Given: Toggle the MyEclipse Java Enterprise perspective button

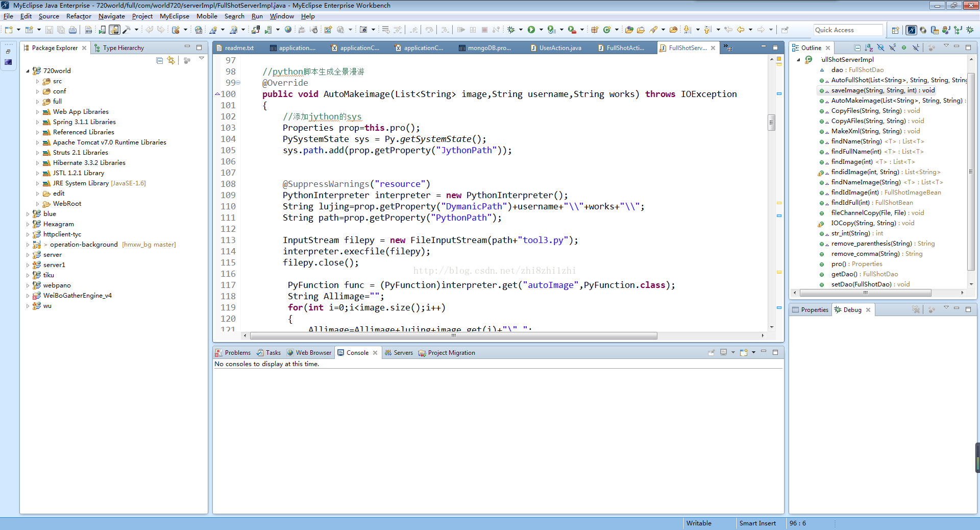Looking at the screenshot, I should tap(911, 30).
